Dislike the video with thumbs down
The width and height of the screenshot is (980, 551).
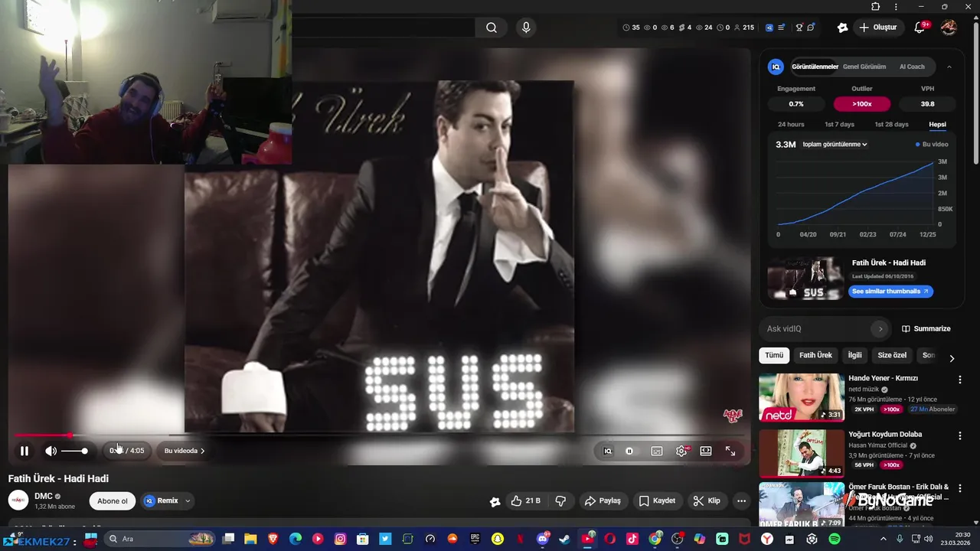(560, 500)
